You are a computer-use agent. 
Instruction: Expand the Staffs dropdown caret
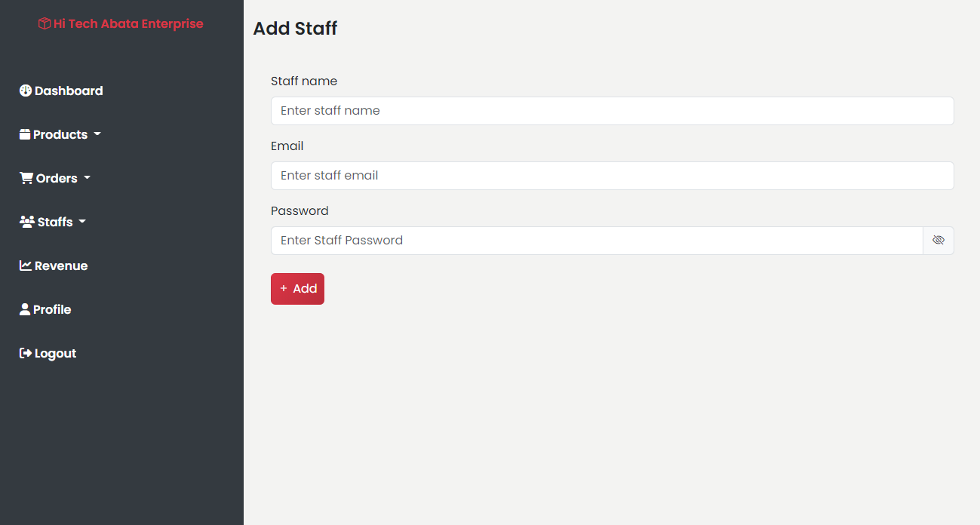[82, 222]
